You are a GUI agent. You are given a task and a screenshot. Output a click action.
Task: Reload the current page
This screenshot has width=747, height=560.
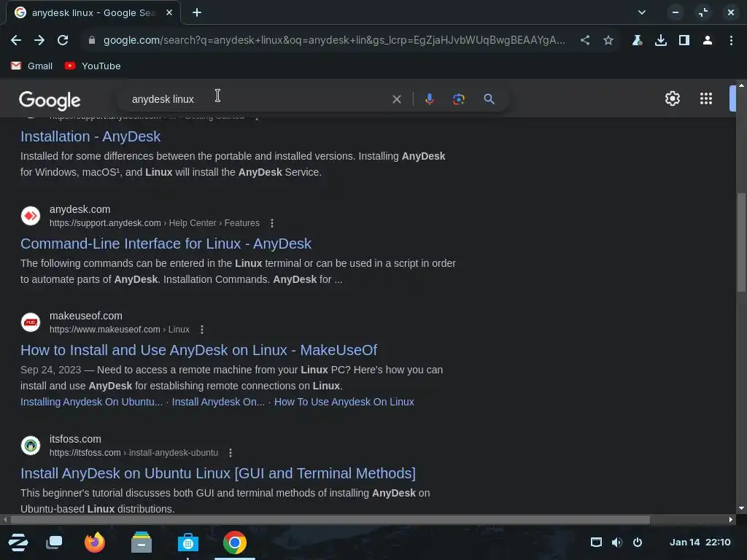tap(63, 41)
